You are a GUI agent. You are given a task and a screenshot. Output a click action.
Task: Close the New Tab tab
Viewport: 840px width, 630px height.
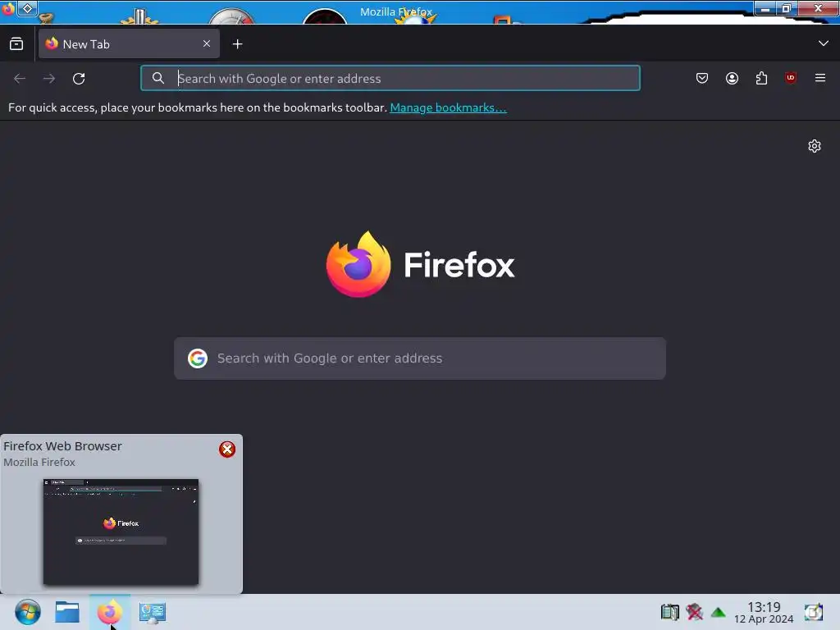click(x=207, y=44)
